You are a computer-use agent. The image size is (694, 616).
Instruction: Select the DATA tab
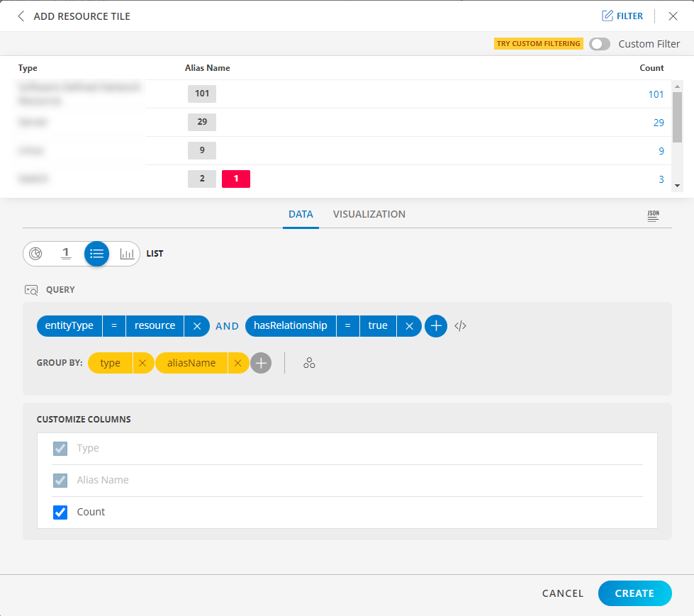[x=301, y=214]
